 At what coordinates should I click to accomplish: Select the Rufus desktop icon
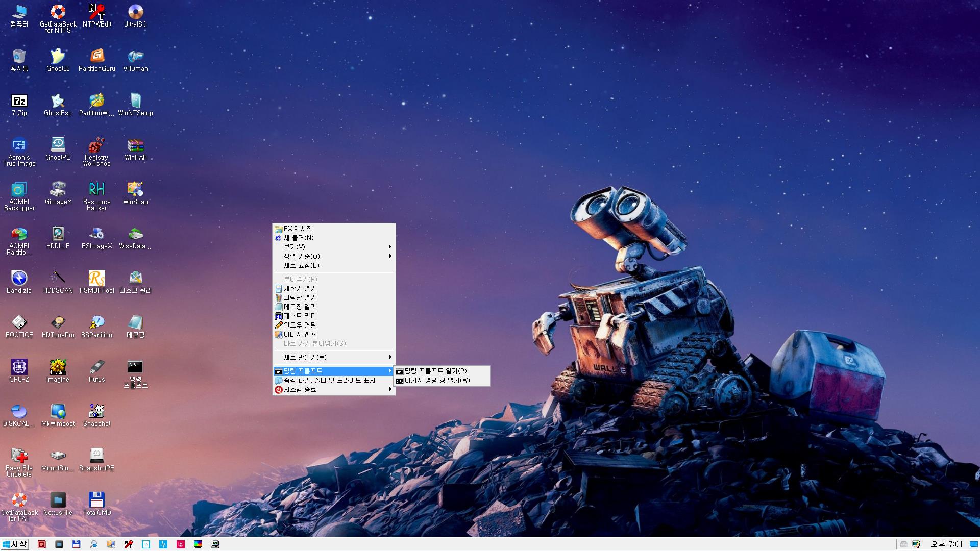[97, 370]
